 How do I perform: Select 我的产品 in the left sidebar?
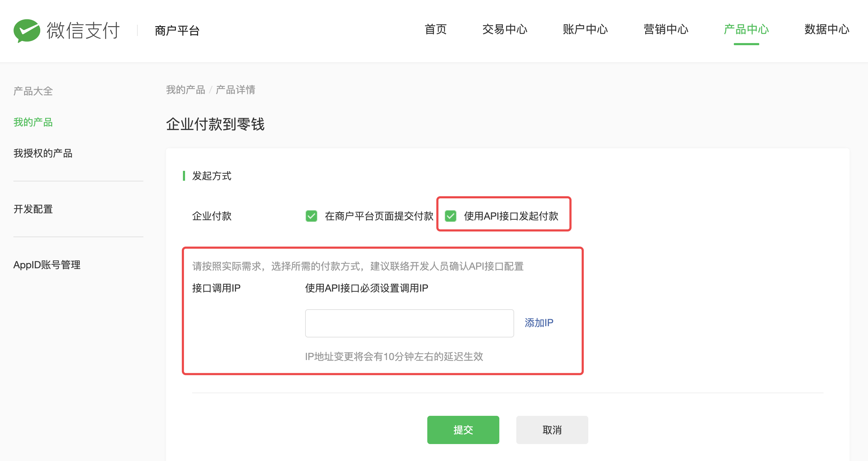[x=33, y=122]
